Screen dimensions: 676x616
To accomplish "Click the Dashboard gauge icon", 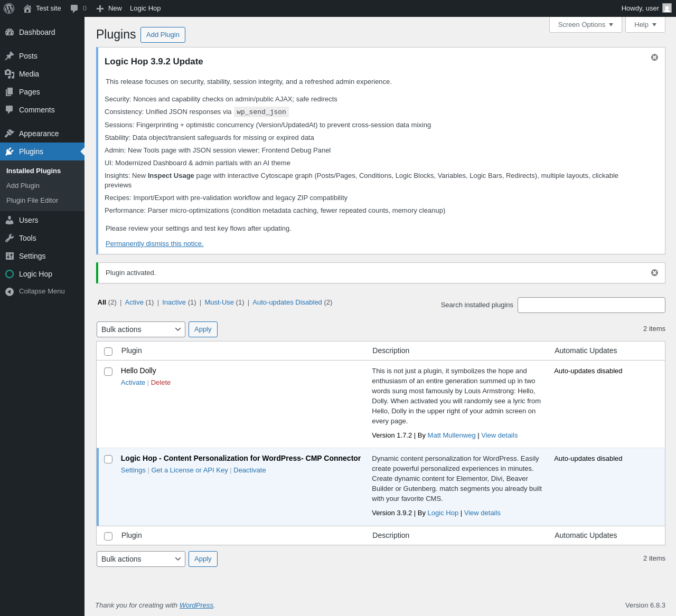I will pyautogui.click(x=10, y=32).
